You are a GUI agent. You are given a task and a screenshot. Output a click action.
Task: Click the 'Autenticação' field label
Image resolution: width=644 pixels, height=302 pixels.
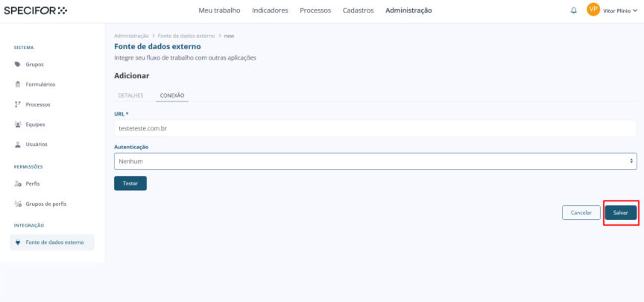(x=131, y=147)
